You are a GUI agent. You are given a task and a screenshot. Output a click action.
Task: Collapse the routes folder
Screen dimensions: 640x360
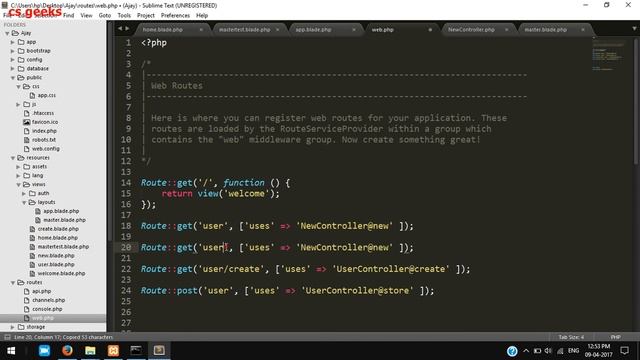pyautogui.click(x=13, y=282)
